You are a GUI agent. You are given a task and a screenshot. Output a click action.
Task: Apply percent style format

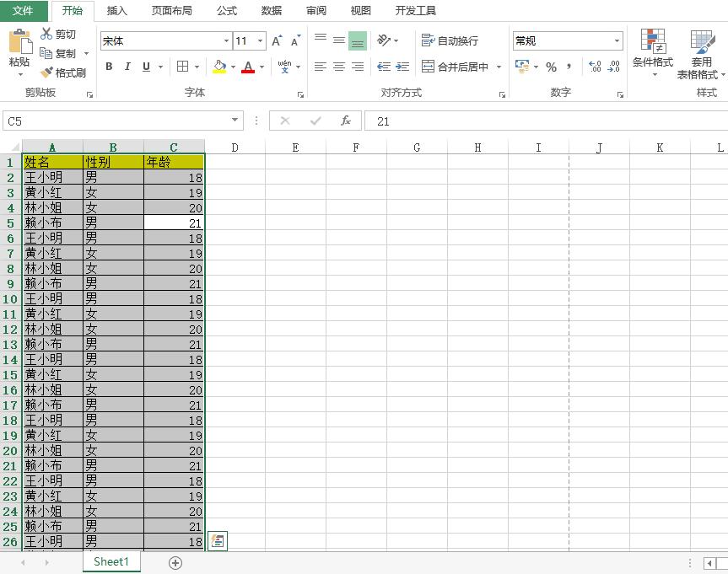coord(551,67)
